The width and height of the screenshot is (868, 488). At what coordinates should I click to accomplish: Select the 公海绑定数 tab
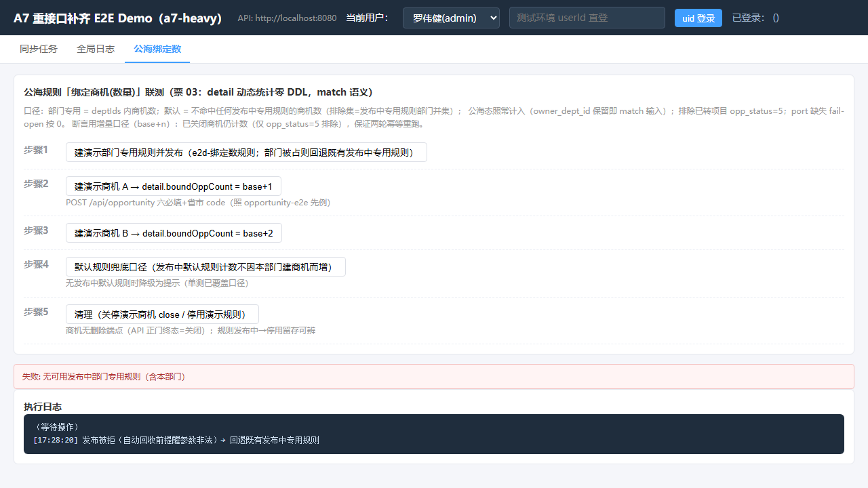(x=157, y=49)
